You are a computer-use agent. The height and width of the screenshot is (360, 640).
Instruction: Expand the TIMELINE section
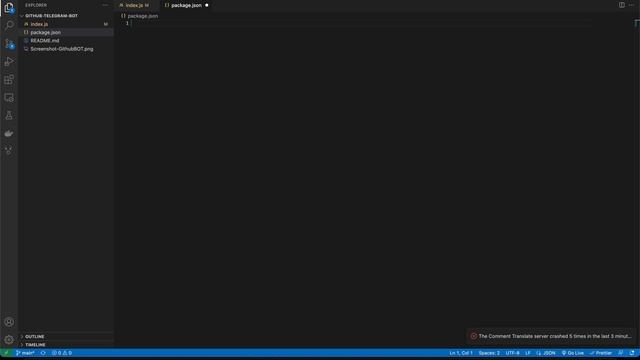coord(35,345)
